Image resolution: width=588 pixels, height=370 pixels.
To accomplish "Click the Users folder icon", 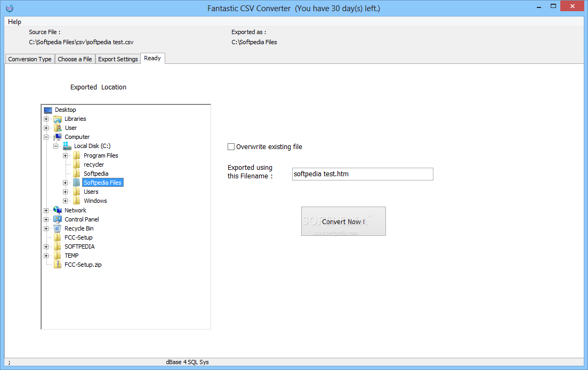I will click(x=77, y=192).
